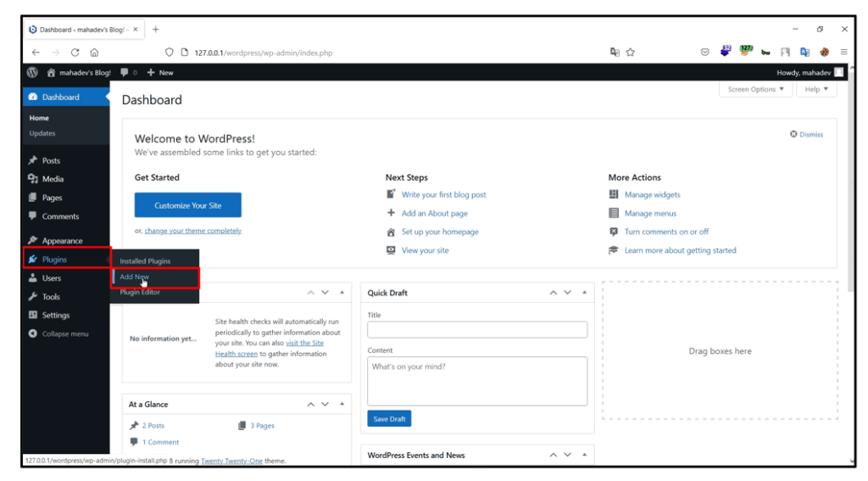This screenshot has height=481, width=868.
Task: Move Quick Draft box up
Action: 553,293
